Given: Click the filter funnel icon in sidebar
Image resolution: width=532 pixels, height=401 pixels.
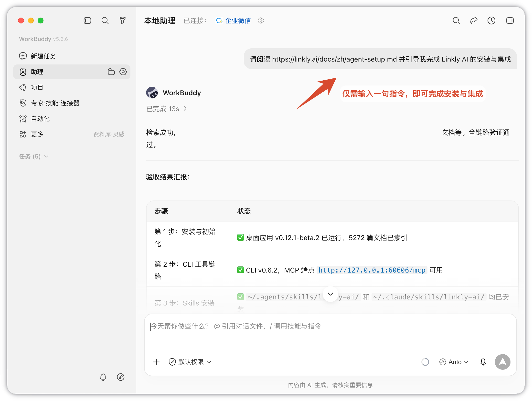Looking at the screenshot, I should click(x=123, y=21).
